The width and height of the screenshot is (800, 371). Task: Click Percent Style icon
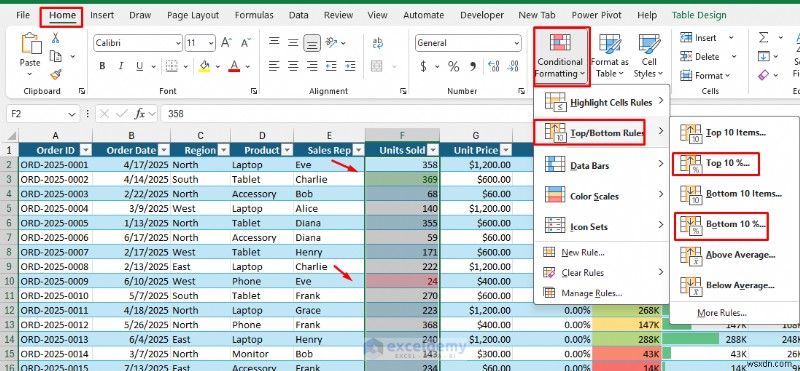point(453,66)
